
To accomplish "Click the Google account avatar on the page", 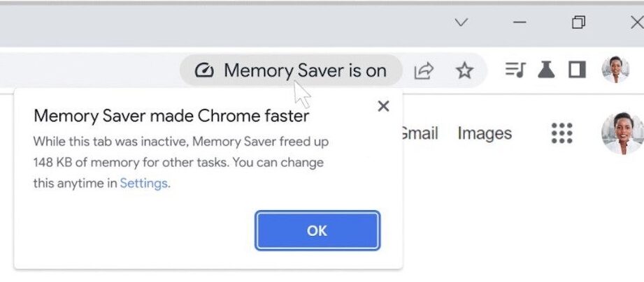I will pyautogui.click(x=622, y=133).
